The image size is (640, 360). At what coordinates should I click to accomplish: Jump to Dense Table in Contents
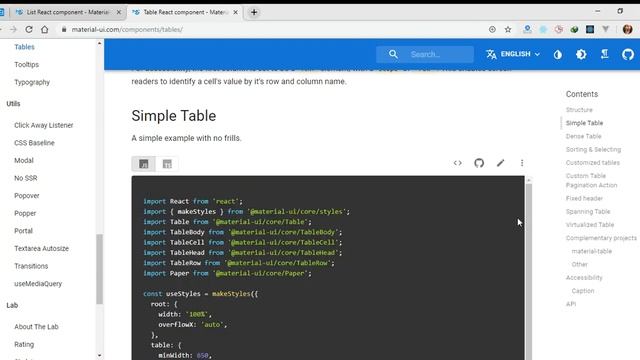(x=583, y=136)
